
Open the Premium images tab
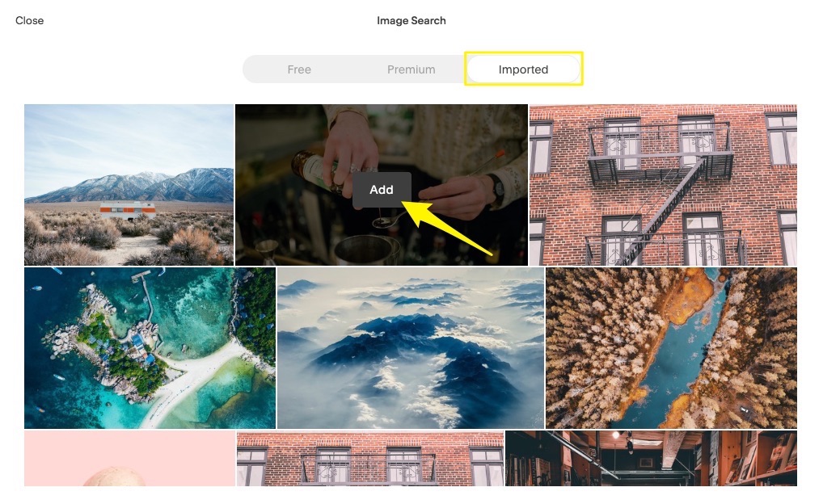tap(411, 69)
